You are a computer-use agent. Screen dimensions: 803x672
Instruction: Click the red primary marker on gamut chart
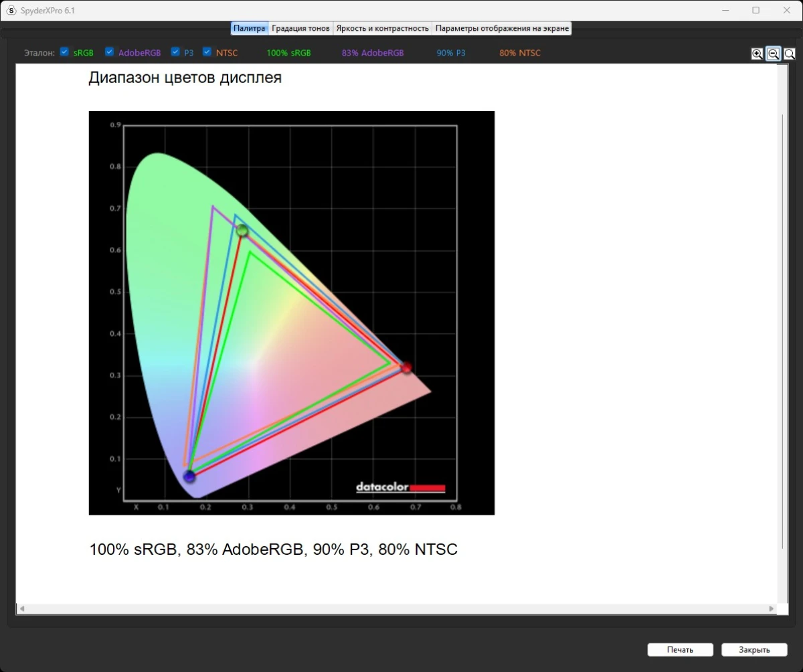(x=406, y=367)
